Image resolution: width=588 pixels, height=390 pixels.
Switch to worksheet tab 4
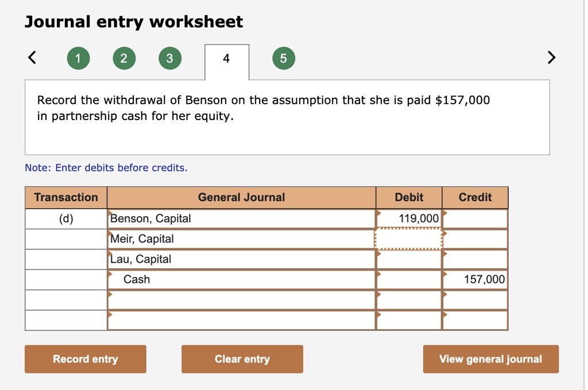coord(226,57)
